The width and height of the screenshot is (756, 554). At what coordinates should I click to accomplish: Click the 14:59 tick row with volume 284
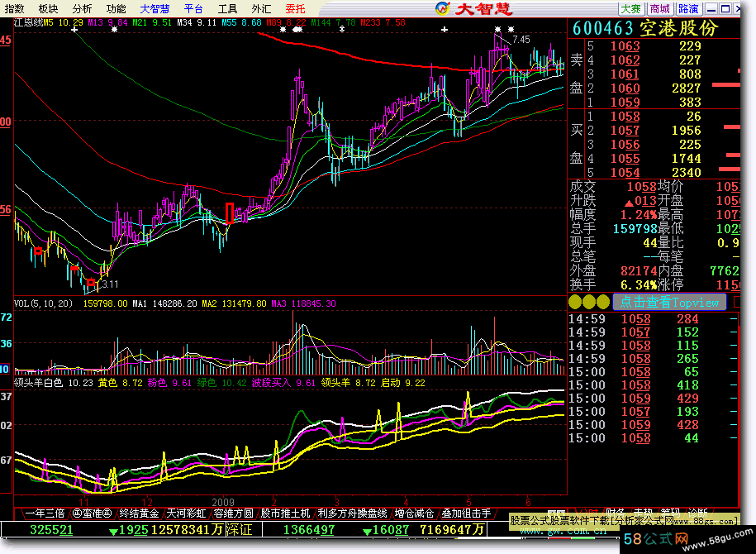pos(653,319)
